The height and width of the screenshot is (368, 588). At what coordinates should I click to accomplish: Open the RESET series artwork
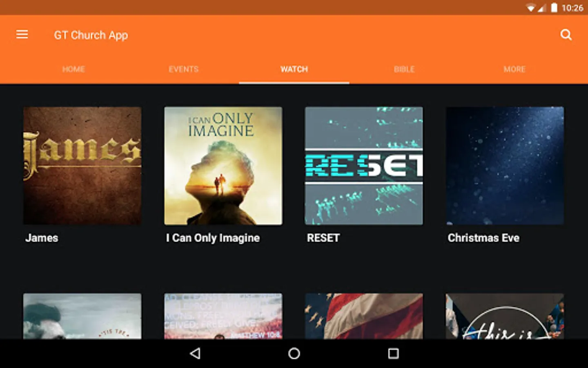(364, 166)
